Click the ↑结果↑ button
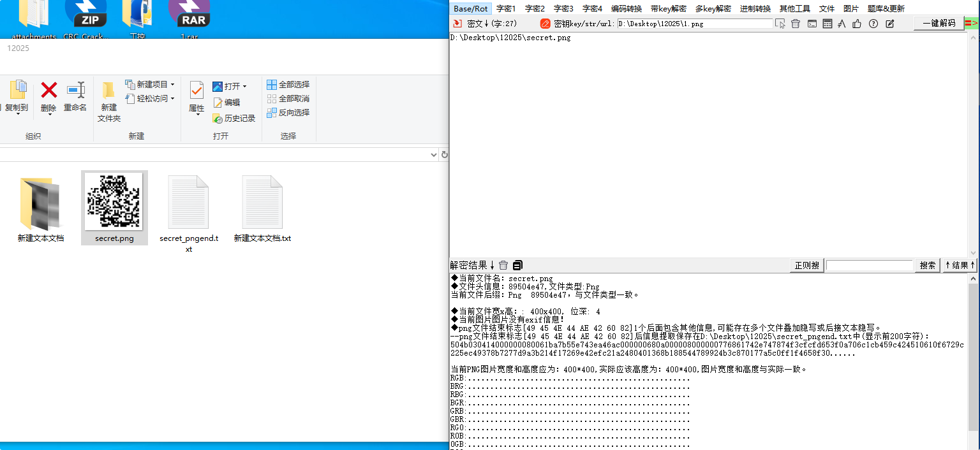The image size is (980, 450). [960, 265]
